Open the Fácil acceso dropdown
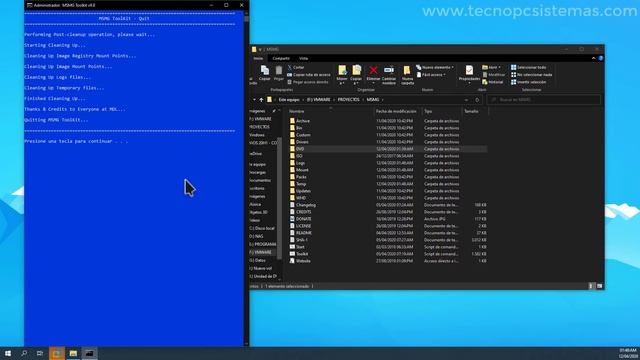This screenshot has width=640, height=360. [431, 75]
